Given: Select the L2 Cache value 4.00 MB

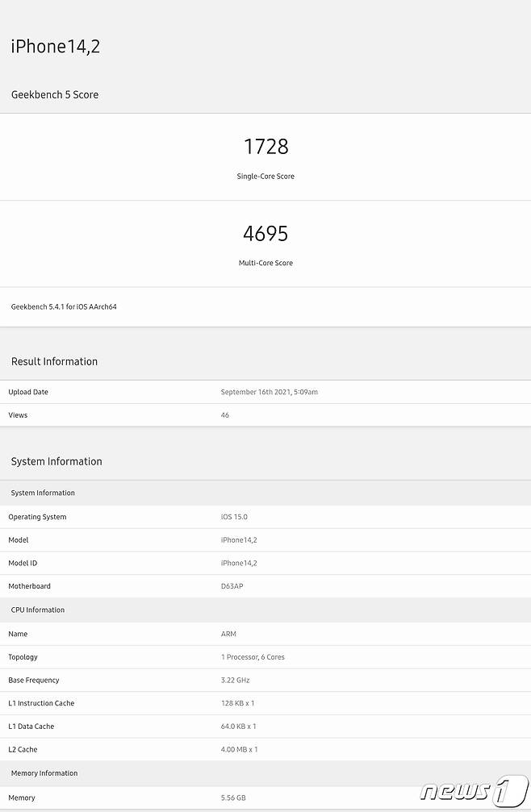Looking at the screenshot, I should (239, 749).
